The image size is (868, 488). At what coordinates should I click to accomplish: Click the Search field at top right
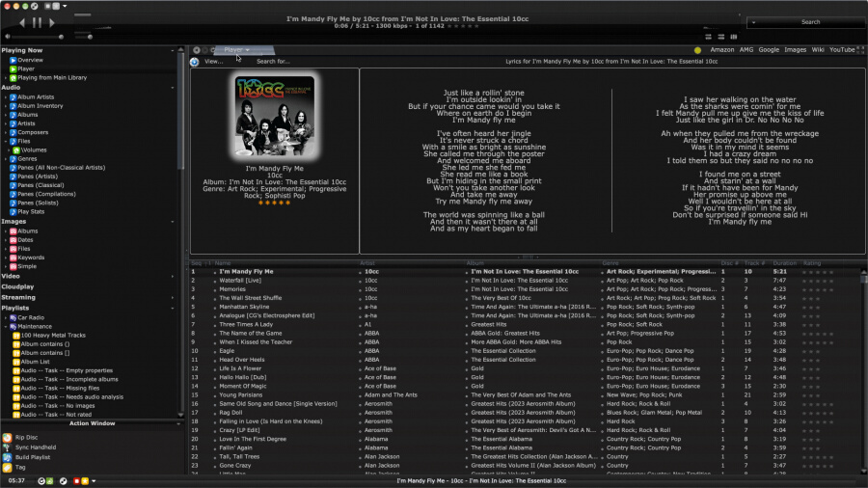coord(811,22)
